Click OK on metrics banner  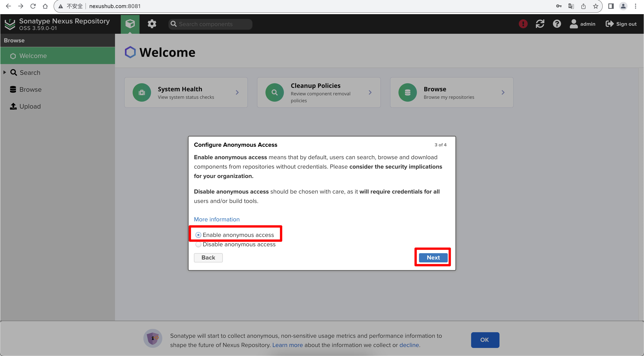[x=485, y=340]
